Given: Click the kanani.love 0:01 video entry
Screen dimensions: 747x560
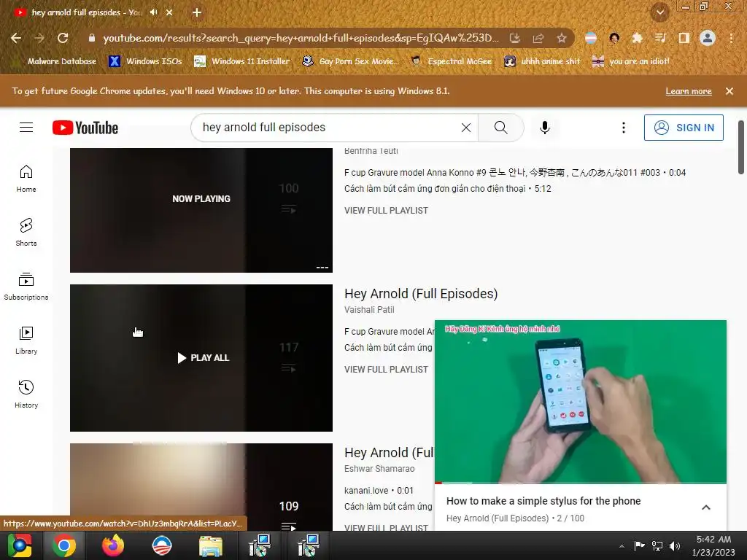Looking at the screenshot, I should [379, 491].
